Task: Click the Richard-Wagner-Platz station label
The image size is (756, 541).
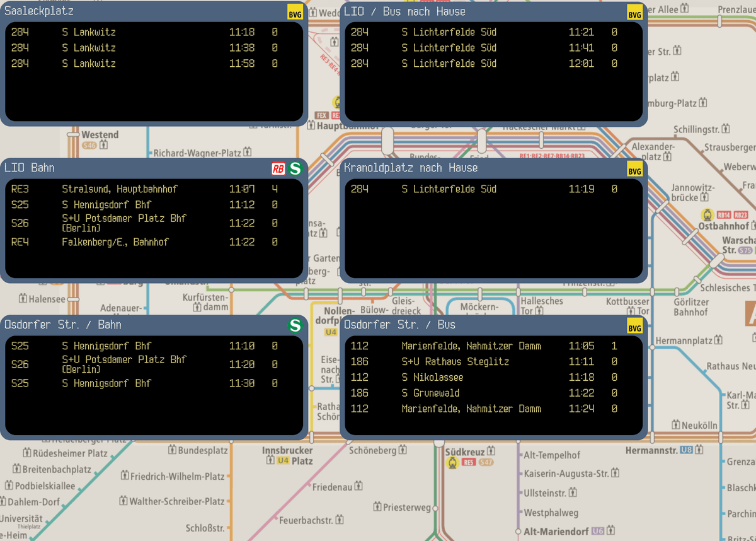Action: tap(197, 153)
